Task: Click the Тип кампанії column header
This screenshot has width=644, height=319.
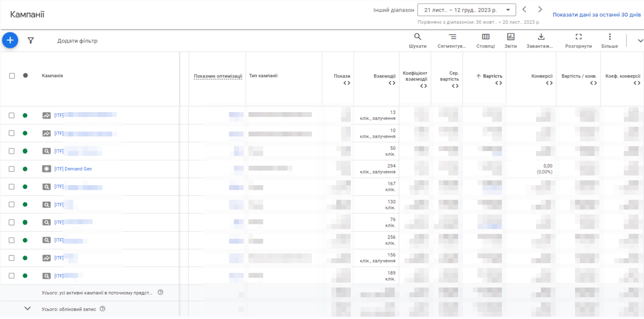Action: tap(263, 76)
